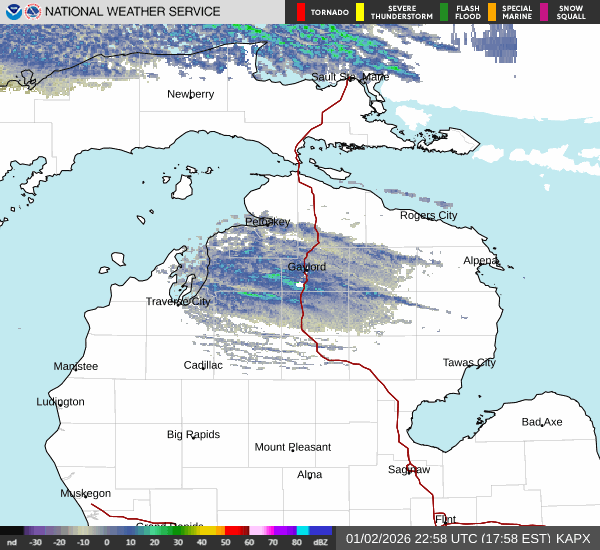Viewport: 600px width, 550px height.
Task: Click the Traverse City label on map
Action: [178, 301]
